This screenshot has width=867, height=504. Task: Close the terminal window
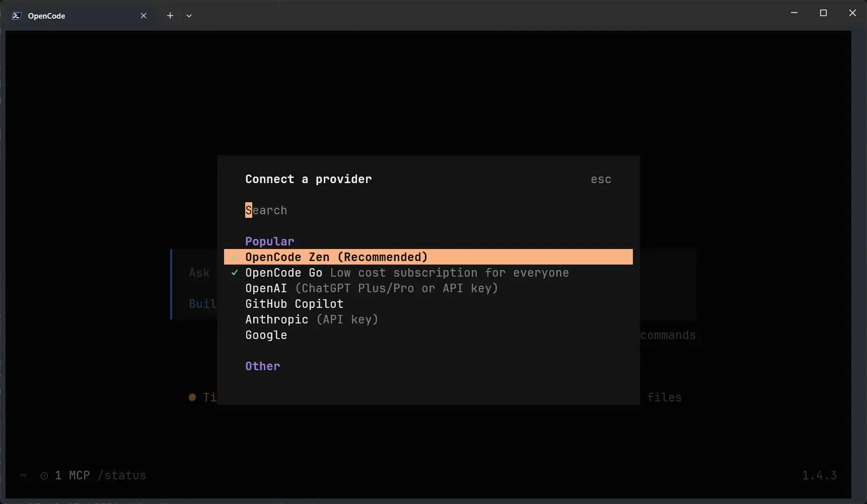[852, 13]
